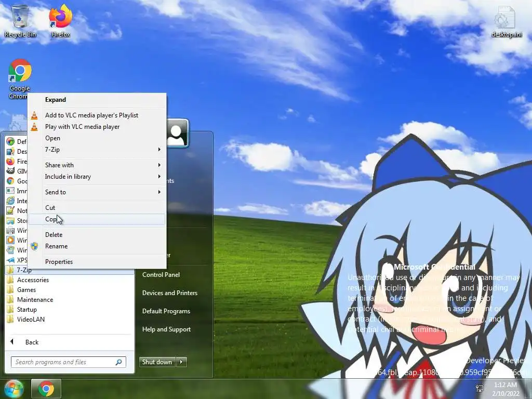Open Help and Support
The image size is (532, 399).
pos(166,329)
